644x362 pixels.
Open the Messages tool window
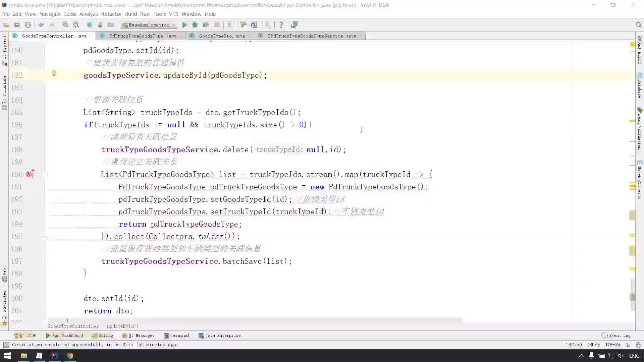tap(139, 336)
